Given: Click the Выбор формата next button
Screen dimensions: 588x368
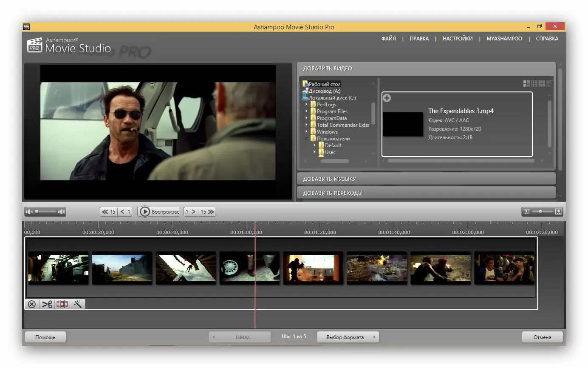Looking at the screenshot, I should coord(348,337).
